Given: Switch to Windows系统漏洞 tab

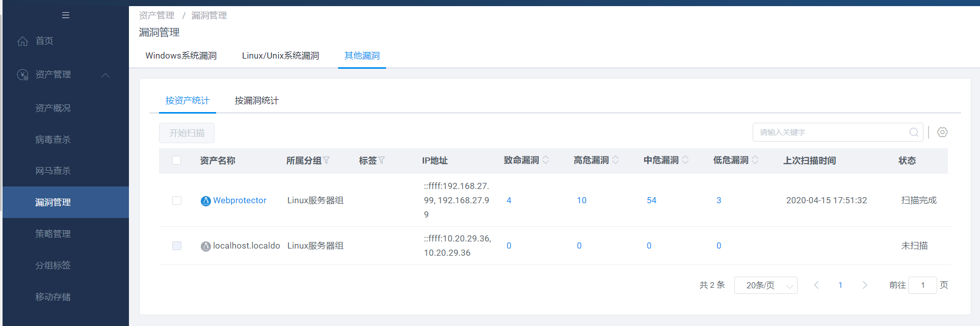Looking at the screenshot, I should click(x=181, y=56).
